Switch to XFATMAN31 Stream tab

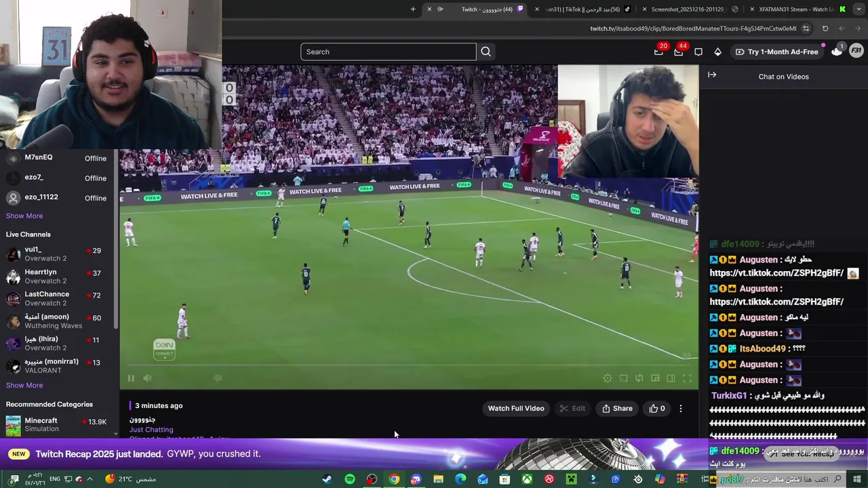click(797, 9)
